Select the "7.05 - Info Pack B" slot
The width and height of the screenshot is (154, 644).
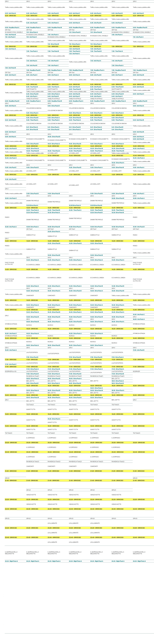tap(10, 35)
